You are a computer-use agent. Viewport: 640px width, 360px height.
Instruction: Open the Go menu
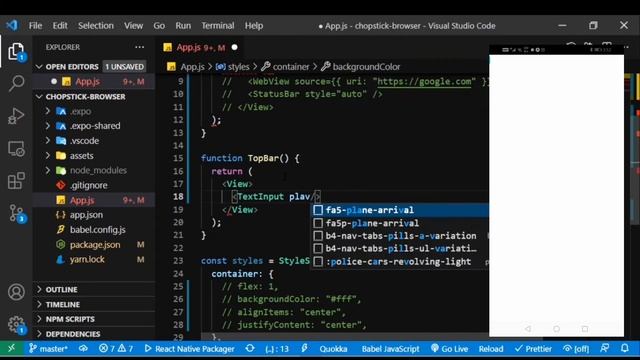[x=159, y=25]
